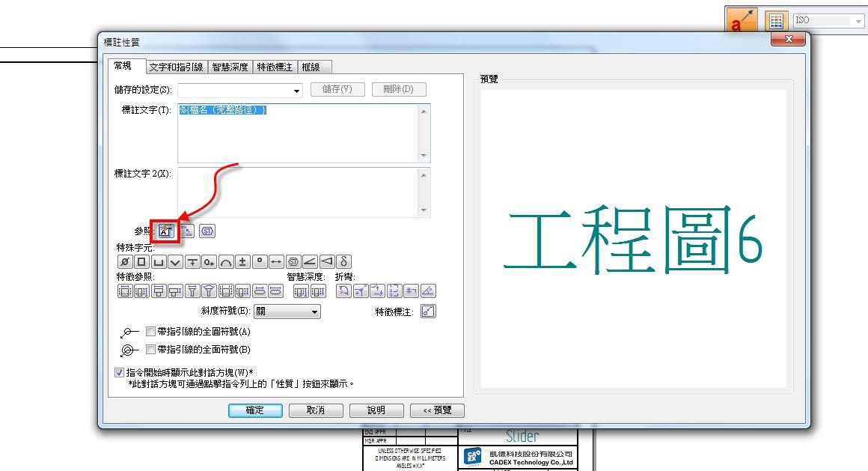
Task: Click the down arrow of 標註文字(T) scrollbar
Action: (x=424, y=156)
